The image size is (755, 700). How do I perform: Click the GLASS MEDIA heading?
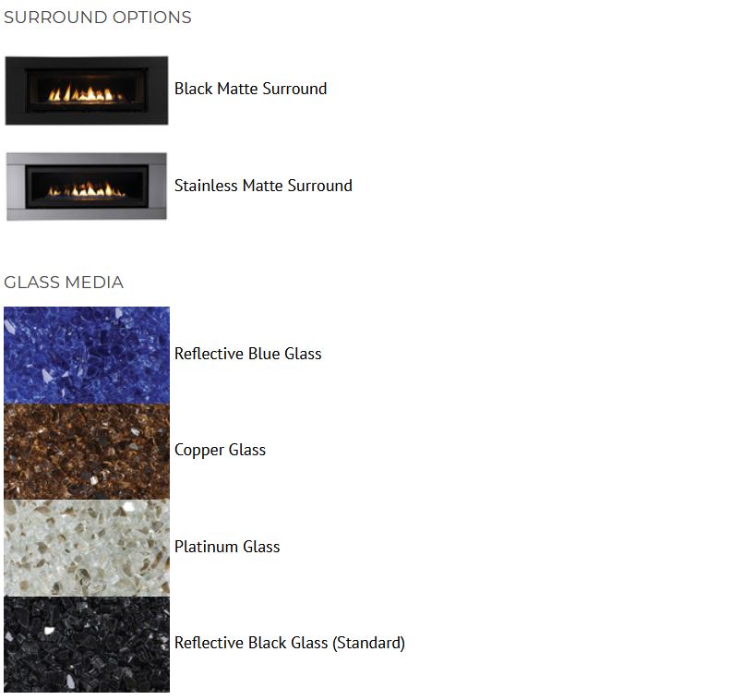point(64,283)
